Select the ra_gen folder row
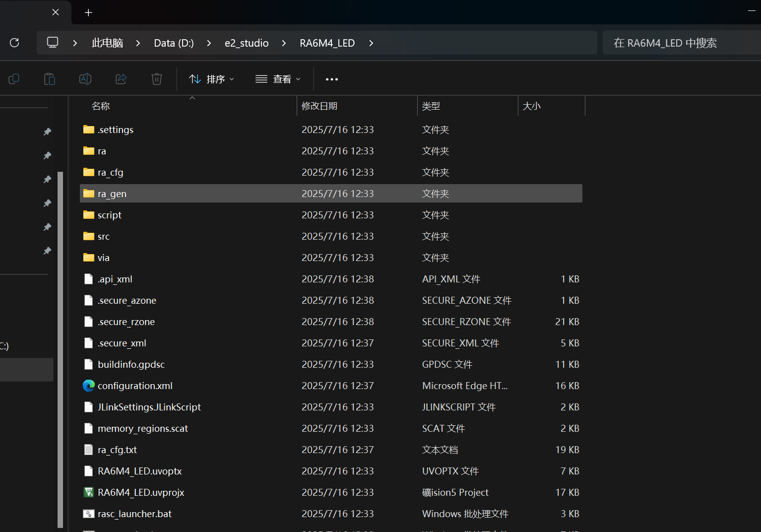The image size is (761, 532). [x=331, y=194]
